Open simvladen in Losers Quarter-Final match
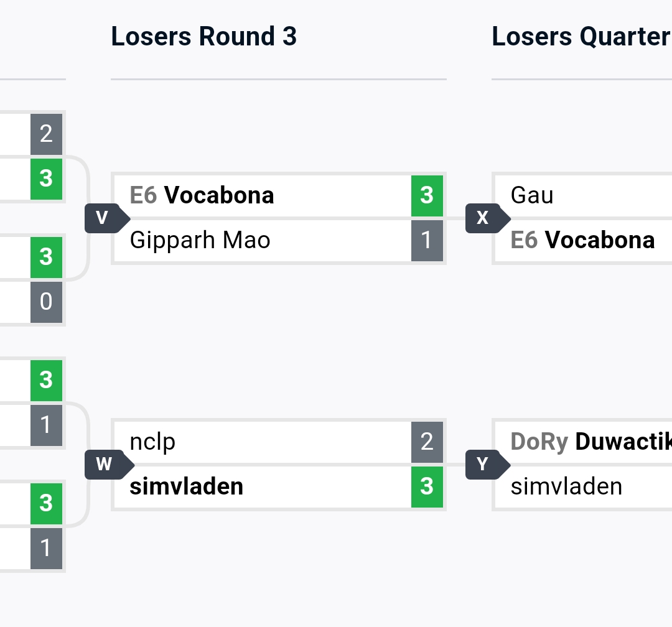 (583, 487)
